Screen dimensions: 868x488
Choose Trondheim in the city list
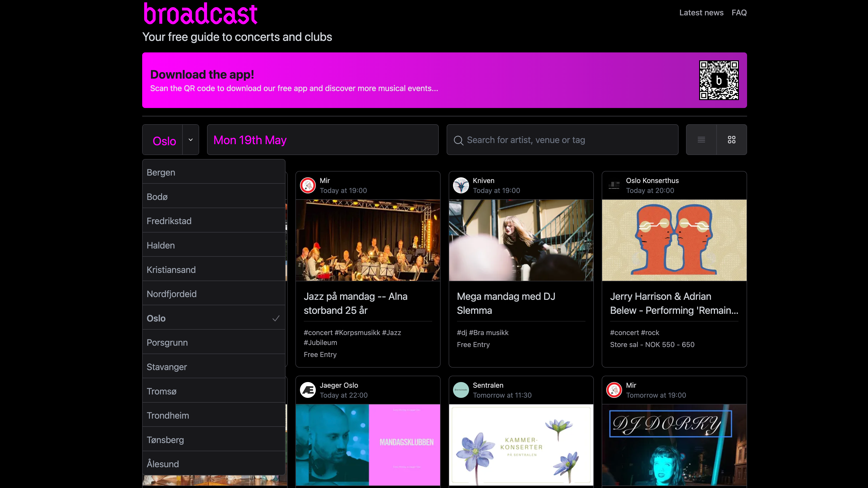[x=214, y=415]
